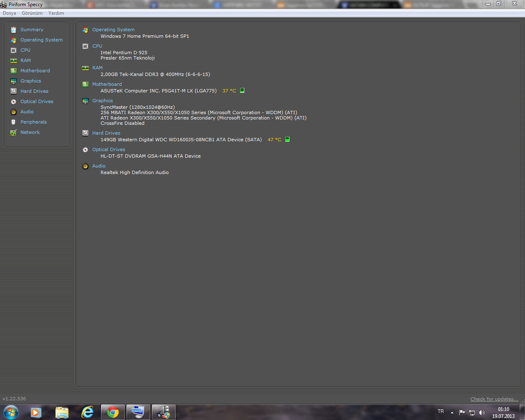Click the 47 °C hard drive temperature value
The width and height of the screenshot is (525, 420).
(274, 140)
